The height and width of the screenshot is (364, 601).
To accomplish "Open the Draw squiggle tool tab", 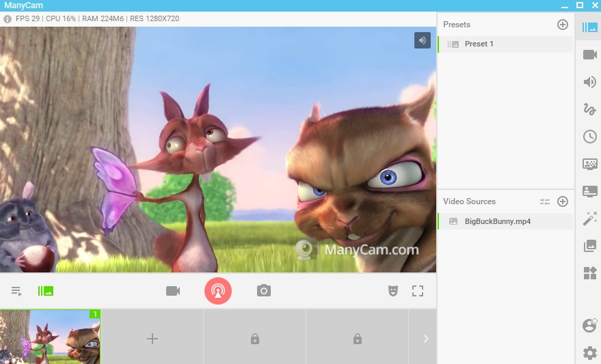I will point(589,109).
